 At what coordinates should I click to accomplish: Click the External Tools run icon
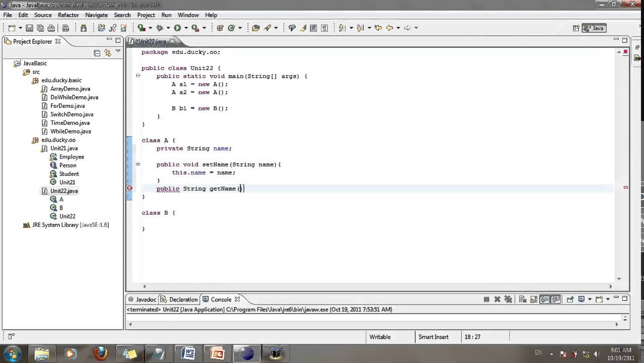pos(195,28)
